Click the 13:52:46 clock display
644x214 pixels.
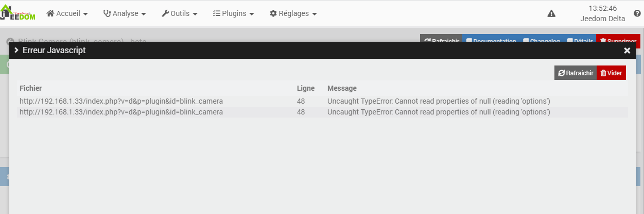pos(602,8)
